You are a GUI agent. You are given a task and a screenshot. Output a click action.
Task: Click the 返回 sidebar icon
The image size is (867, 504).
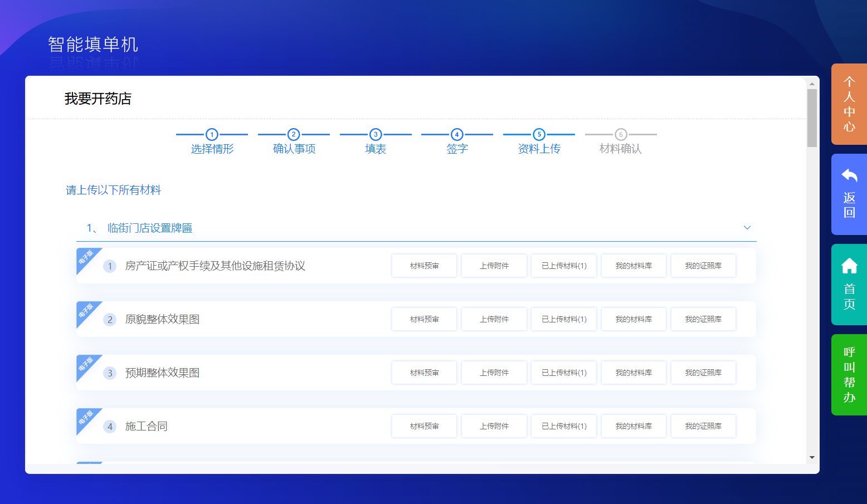[x=848, y=195]
